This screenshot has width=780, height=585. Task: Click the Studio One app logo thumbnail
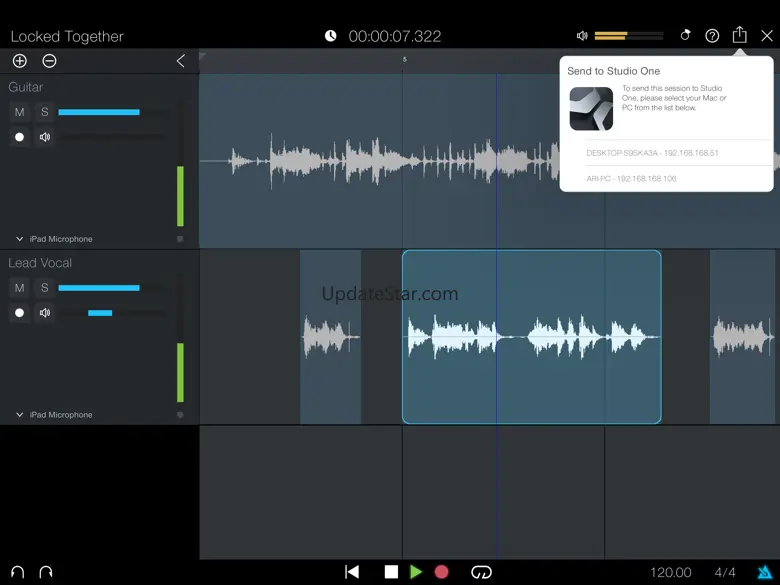[591, 108]
